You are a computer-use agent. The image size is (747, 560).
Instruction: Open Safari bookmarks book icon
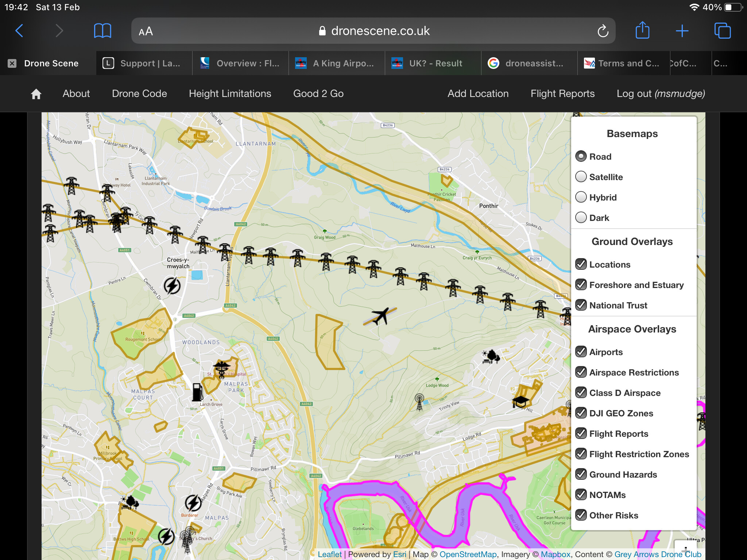click(x=102, y=31)
